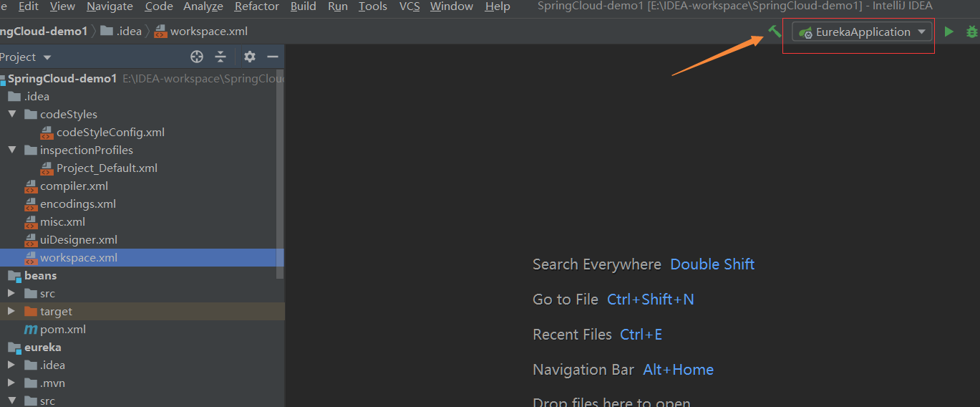
Task: Click the SpringCloud-demo1 breadcrumb
Action: [x=44, y=32]
